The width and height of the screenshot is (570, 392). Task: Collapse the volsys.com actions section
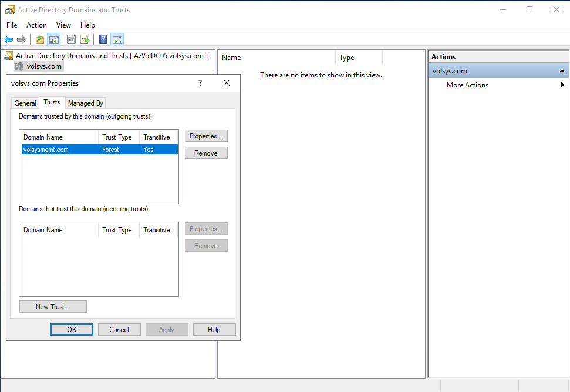pyautogui.click(x=561, y=71)
